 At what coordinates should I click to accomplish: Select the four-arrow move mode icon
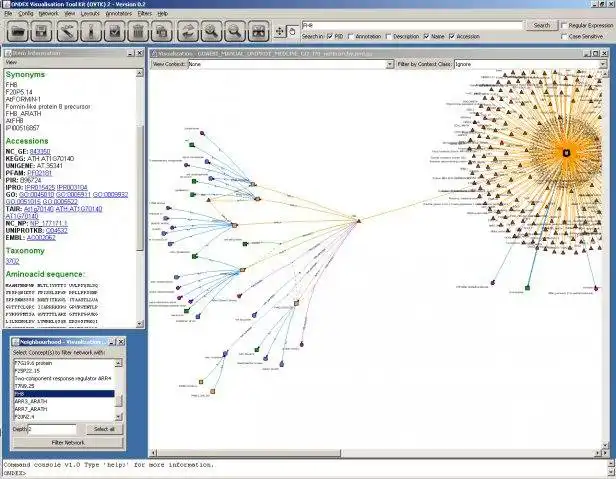tap(279, 31)
